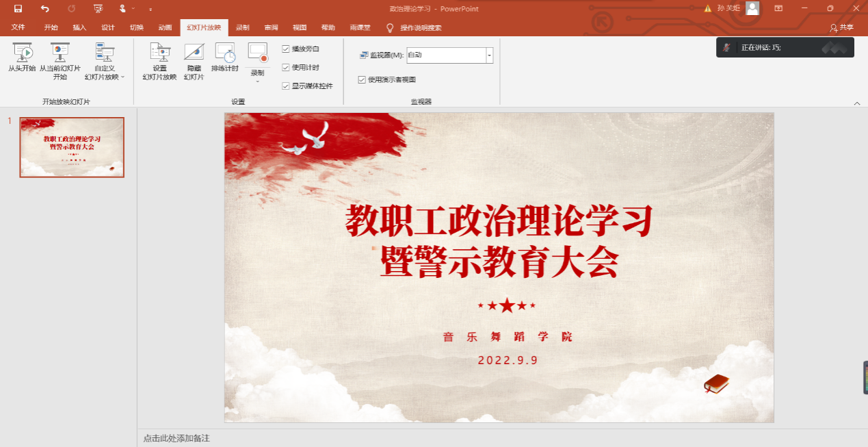This screenshot has width=868, height=447.
Task: Click the 共享 share button
Action: 841,28
